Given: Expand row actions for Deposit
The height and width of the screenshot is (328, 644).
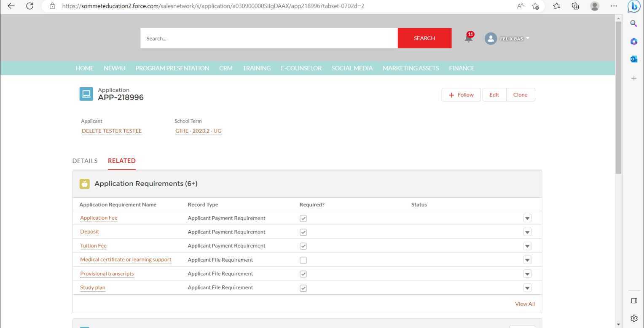Looking at the screenshot, I should click(x=527, y=232).
